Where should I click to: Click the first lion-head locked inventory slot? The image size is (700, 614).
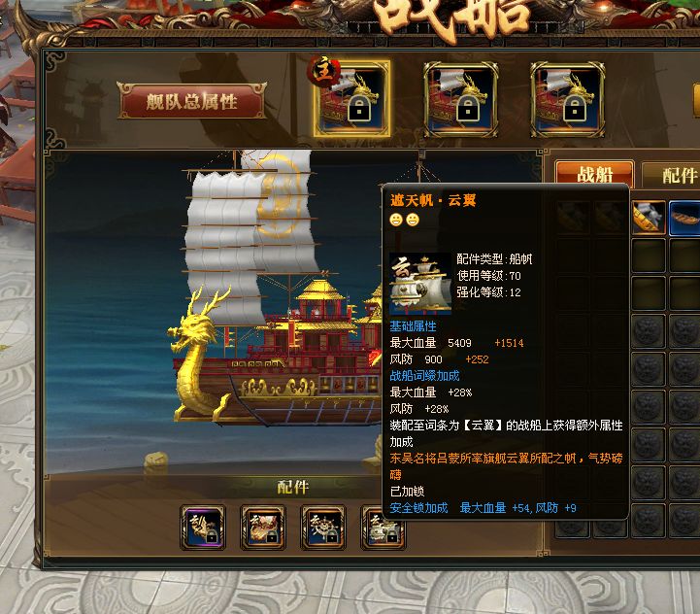click(x=649, y=331)
